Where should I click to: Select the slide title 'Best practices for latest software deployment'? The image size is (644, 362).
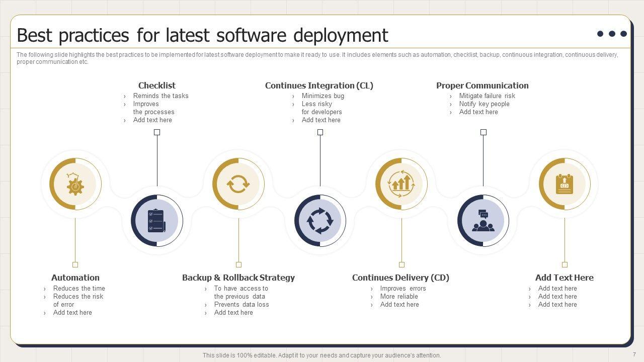click(x=203, y=36)
